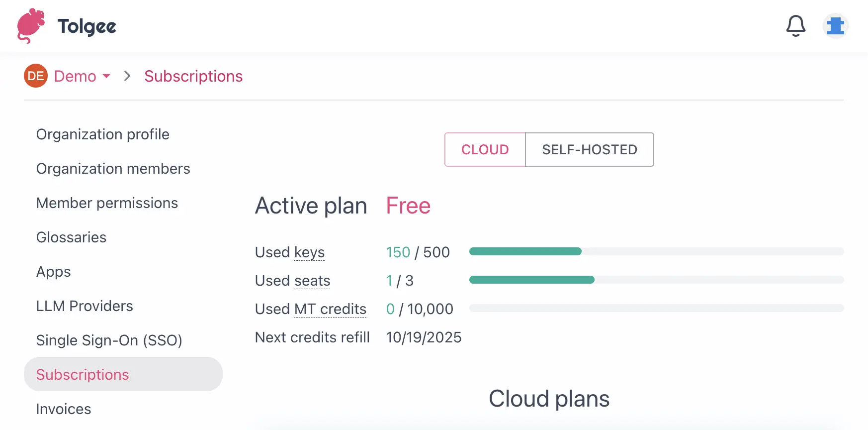This screenshot has height=430, width=868.
Task: Open Member permissions settings
Action: pyautogui.click(x=107, y=203)
